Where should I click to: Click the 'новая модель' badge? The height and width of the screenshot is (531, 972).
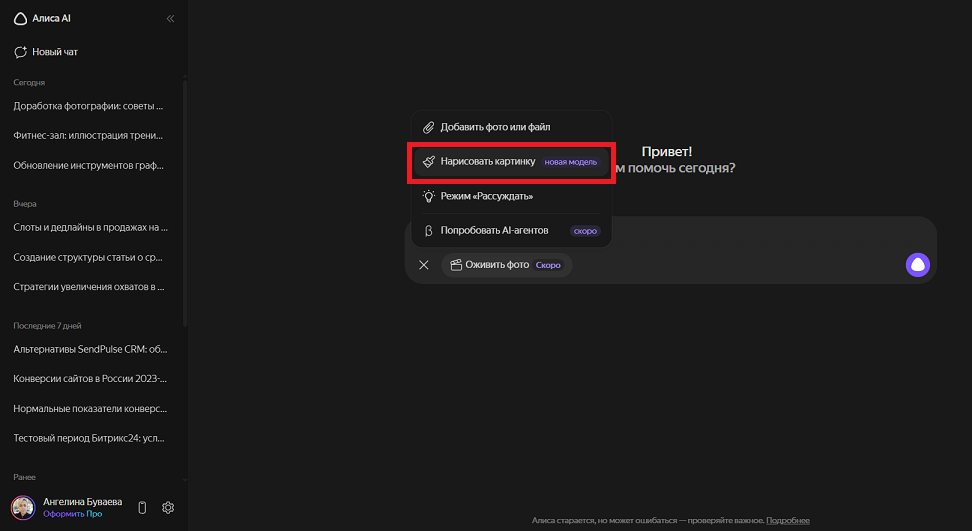pos(570,162)
